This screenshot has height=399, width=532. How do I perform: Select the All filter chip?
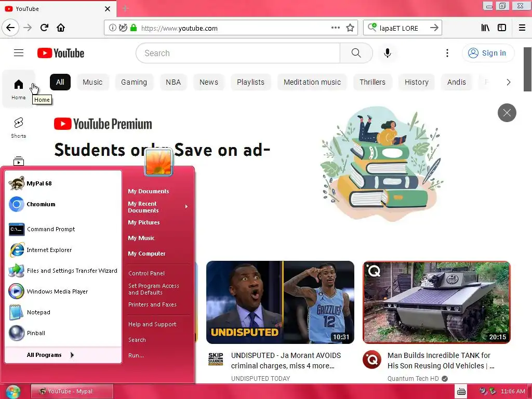click(x=60, y=82)
